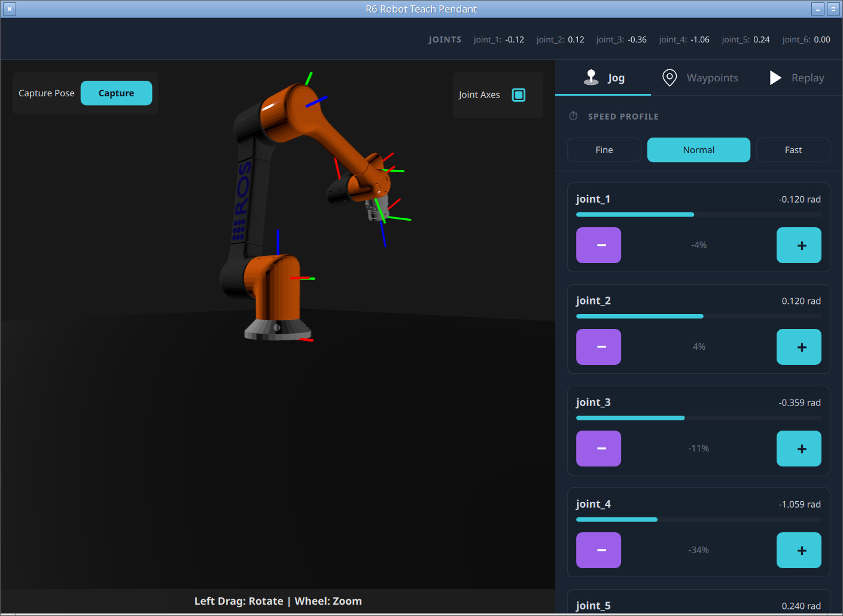This screenshot has height=616, width=843.
Task: Increase joint_2 with plus button
Action: pyautogui.click(x=799, y=347)
